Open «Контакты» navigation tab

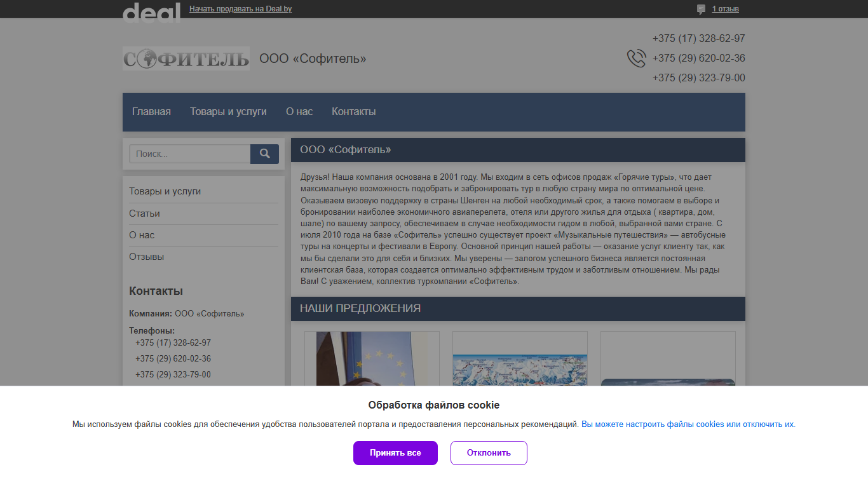point(354,112)
